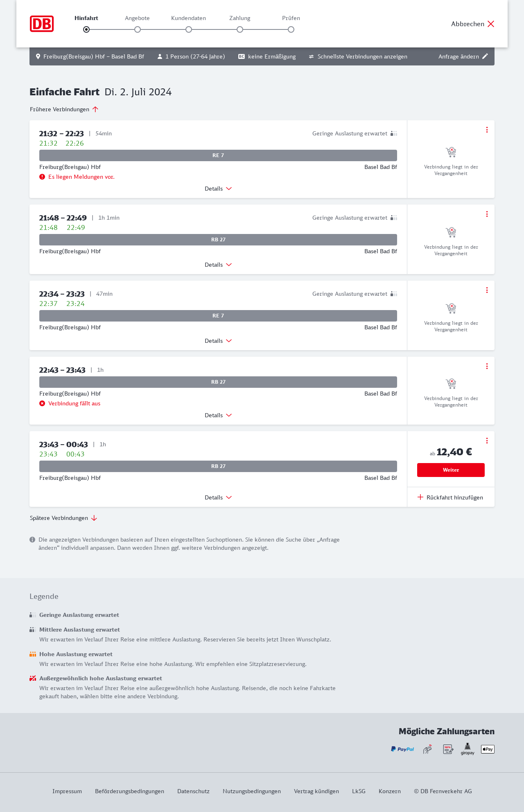Expand Details for the 21:32 RE 7 connection
The image size is (524, 812).
218,189
